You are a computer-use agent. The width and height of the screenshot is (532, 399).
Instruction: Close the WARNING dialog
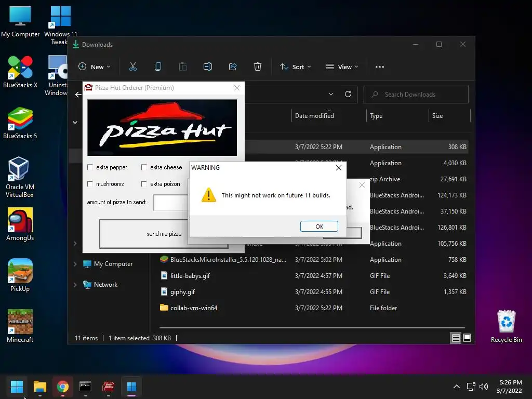pos(338,168)
